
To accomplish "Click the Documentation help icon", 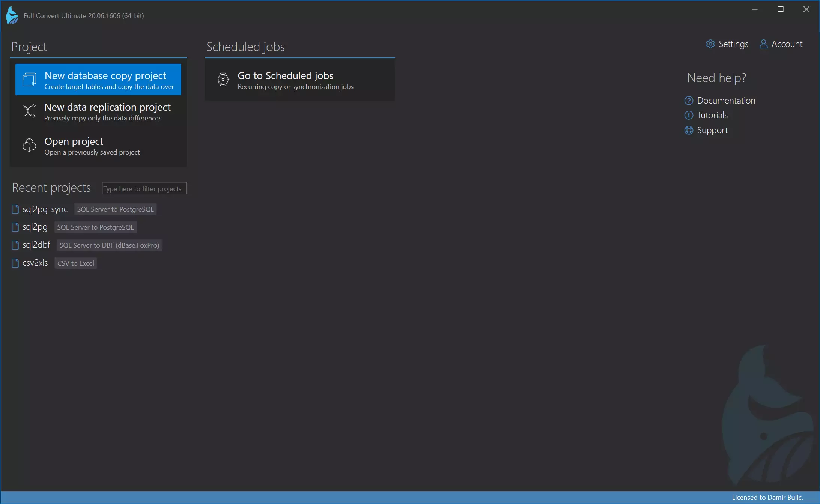I will (x=689, y=100).
